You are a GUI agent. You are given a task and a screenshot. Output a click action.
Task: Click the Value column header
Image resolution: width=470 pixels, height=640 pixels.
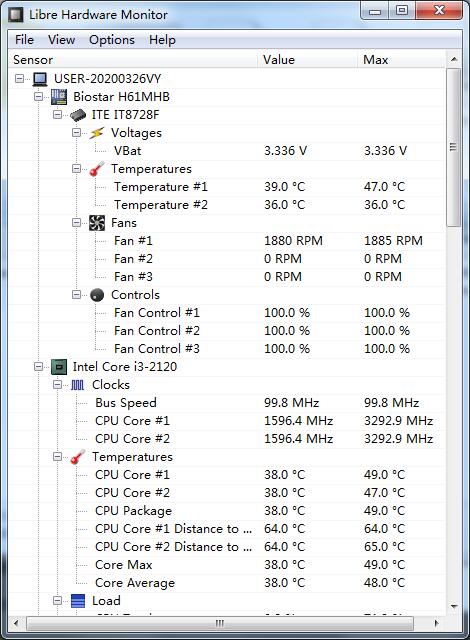point(307,60)
